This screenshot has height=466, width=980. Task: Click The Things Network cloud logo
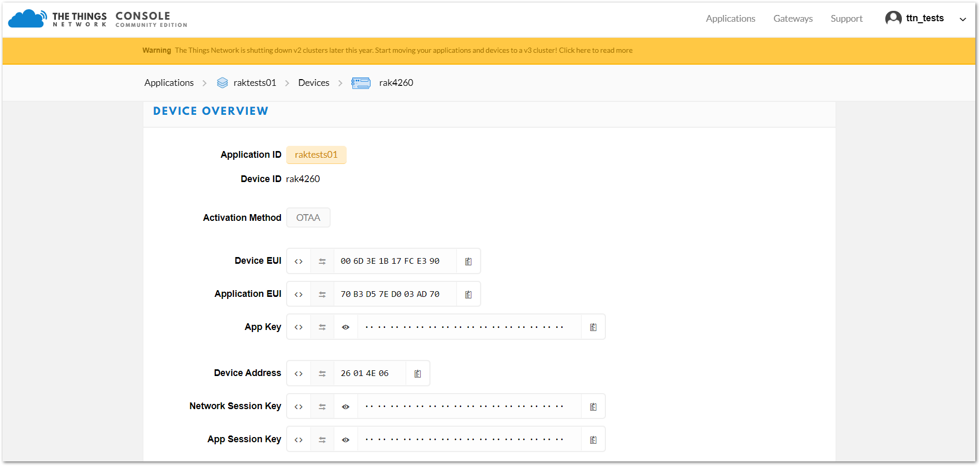(27, 19)
